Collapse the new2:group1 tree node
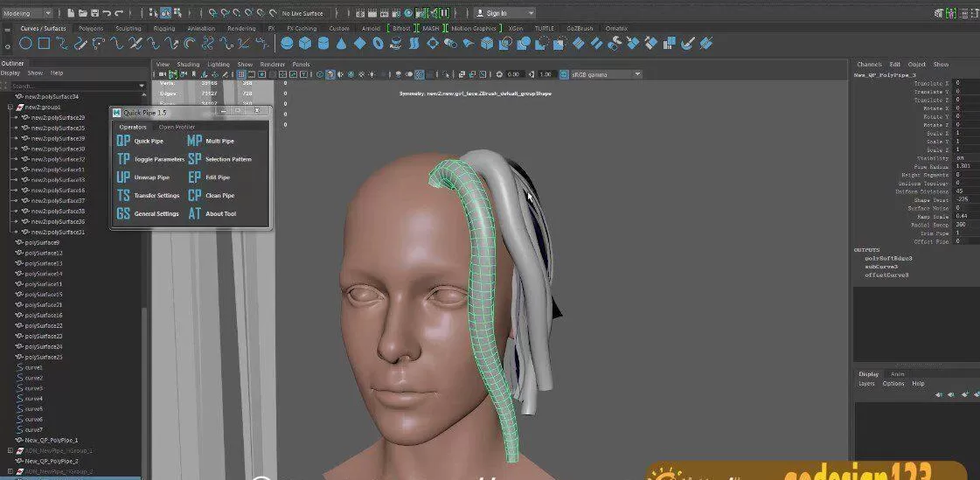Viewport: 980px width, 480px height. click(x=10, y=107)
